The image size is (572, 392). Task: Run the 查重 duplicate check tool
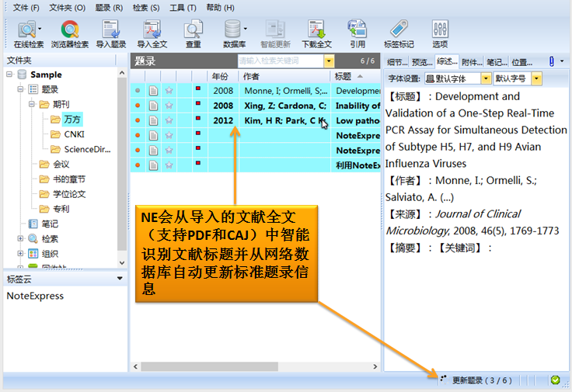(x=193, y=34)
